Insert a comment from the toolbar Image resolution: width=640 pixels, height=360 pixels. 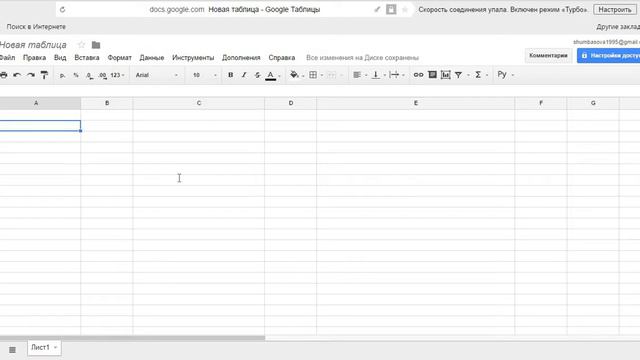coord(432,75)
